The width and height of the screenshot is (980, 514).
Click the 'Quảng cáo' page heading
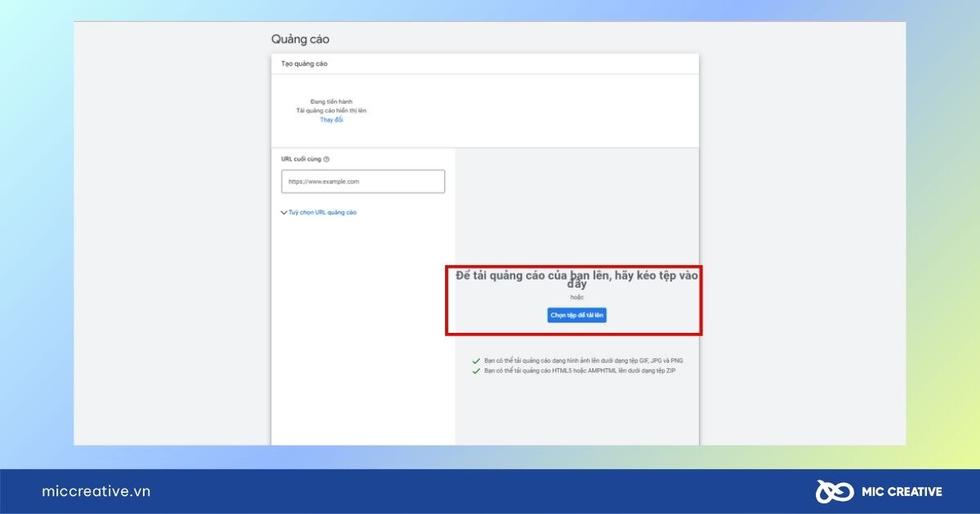tap(301, 39)
